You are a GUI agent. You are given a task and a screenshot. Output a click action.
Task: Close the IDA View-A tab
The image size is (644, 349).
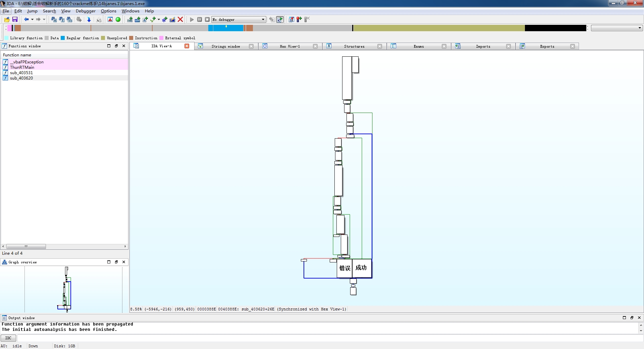(187, 46)
